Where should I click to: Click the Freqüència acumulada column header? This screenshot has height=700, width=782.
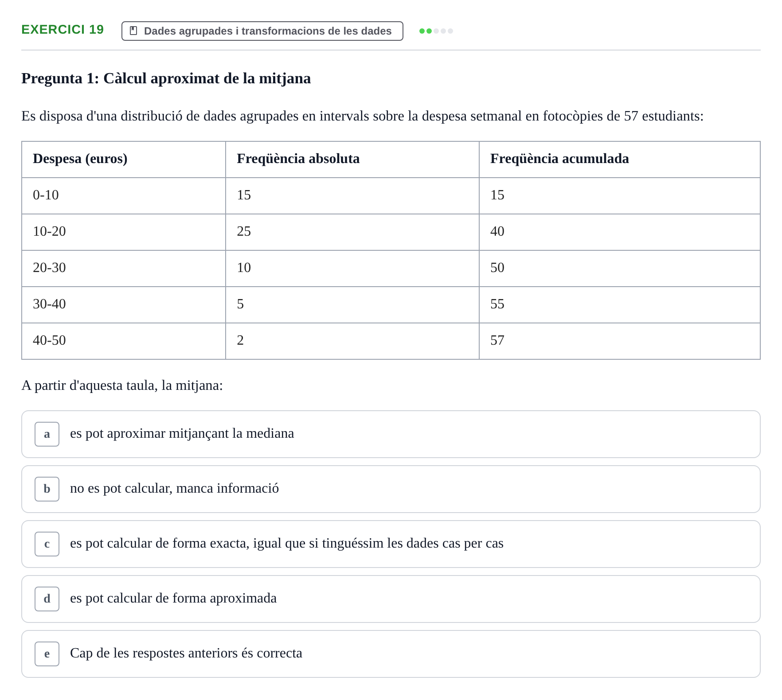coord(620,159)
